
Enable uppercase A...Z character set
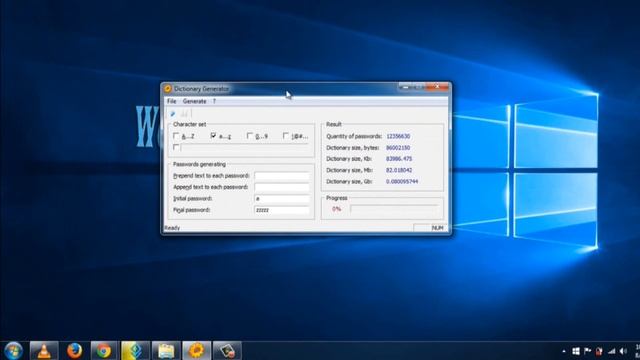coord(176,136)
